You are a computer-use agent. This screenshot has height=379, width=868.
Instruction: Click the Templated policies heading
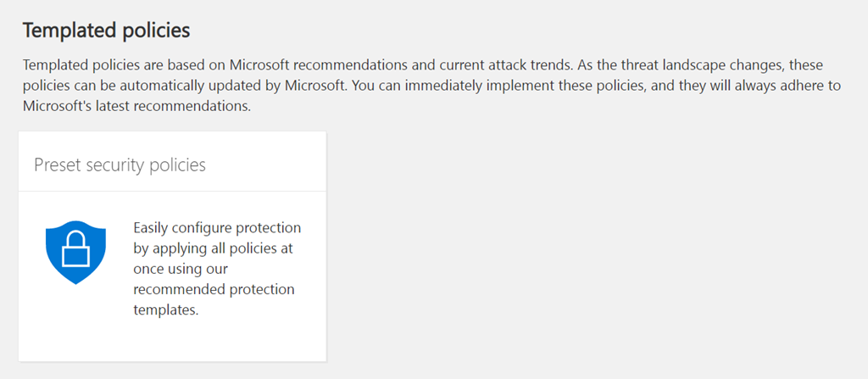click(x=106, y=31)
